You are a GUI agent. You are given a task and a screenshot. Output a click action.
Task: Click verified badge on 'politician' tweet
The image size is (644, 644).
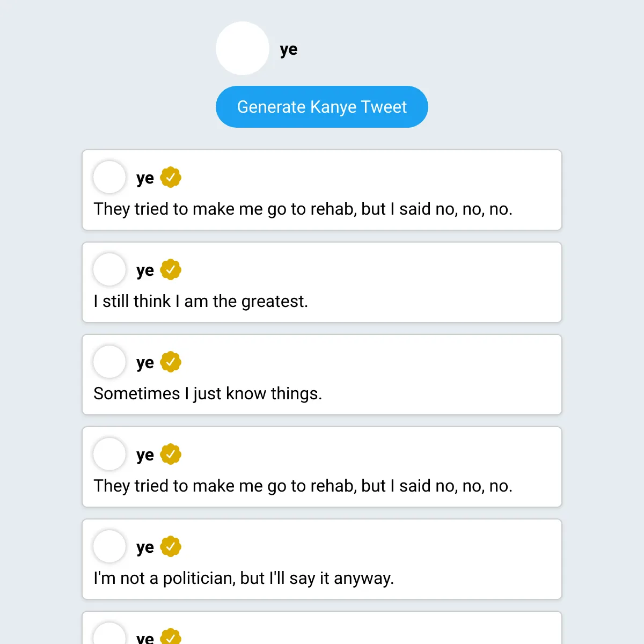coord(171,546)
